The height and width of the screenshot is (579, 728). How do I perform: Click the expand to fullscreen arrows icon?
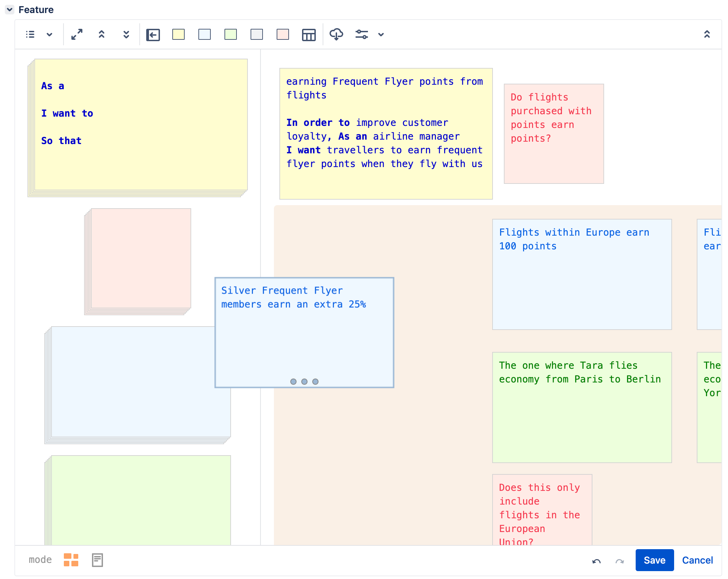click(x=77, y=34)
